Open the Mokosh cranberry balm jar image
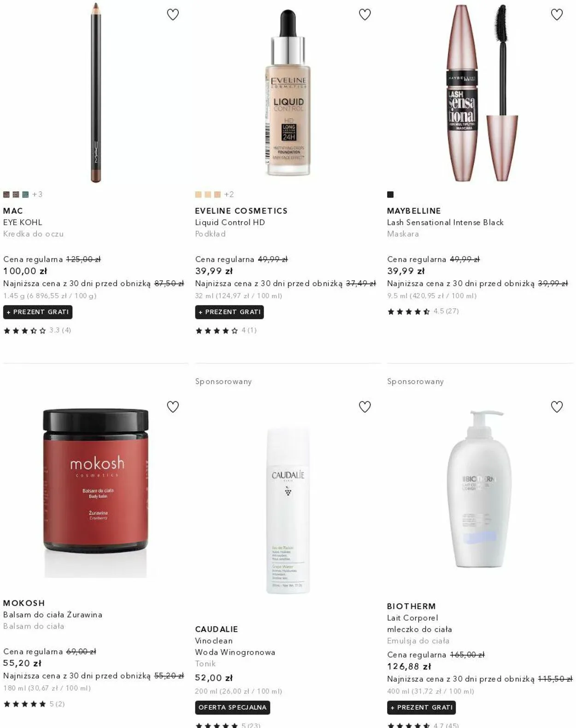Viewport: 576px width, 728px height. point(96,492)
